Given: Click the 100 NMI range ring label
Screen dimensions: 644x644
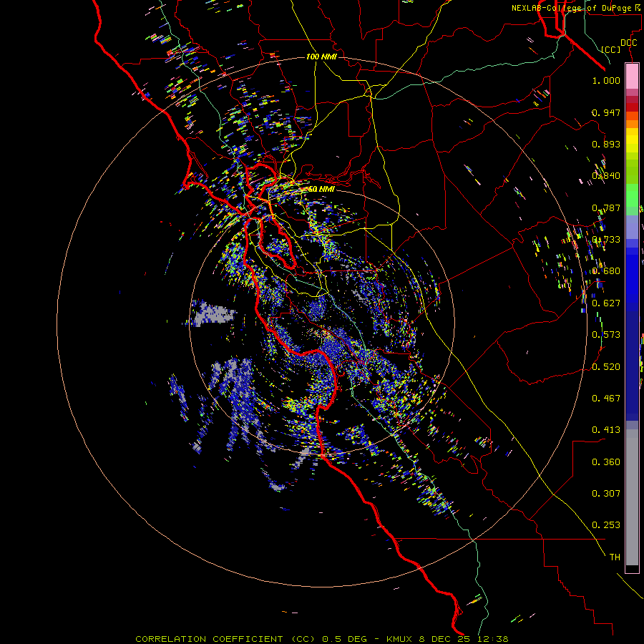Looking at the screenshot, I should (x=321, y=57).
